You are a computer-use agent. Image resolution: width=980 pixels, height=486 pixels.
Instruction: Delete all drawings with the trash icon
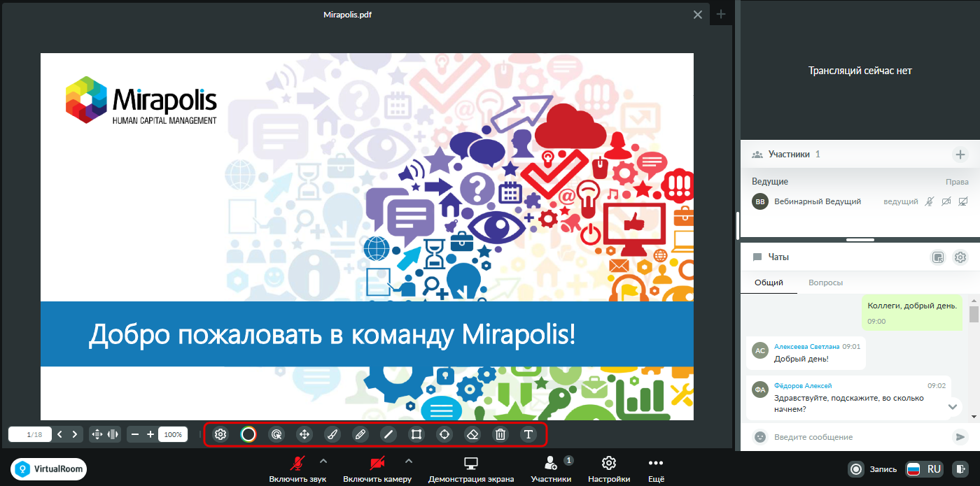coord(500,434)
